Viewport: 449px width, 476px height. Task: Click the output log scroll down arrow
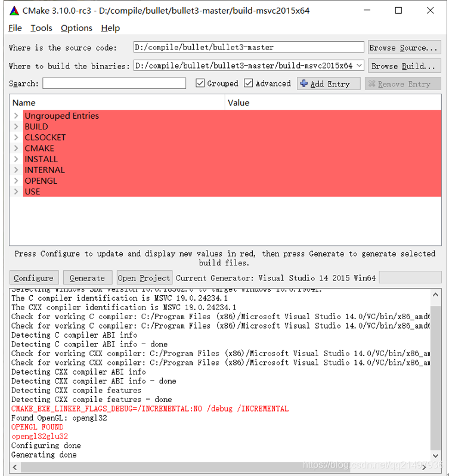click(436, 455)
